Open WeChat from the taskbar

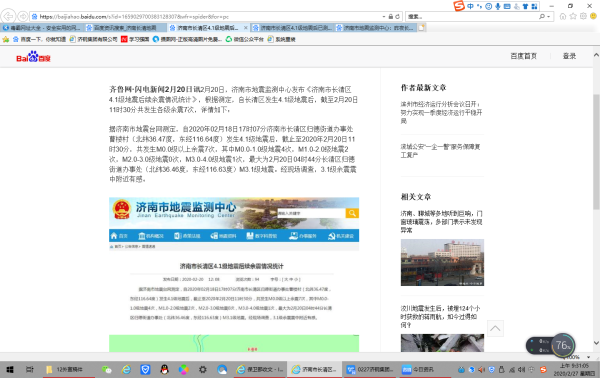[x=106, y=370]
